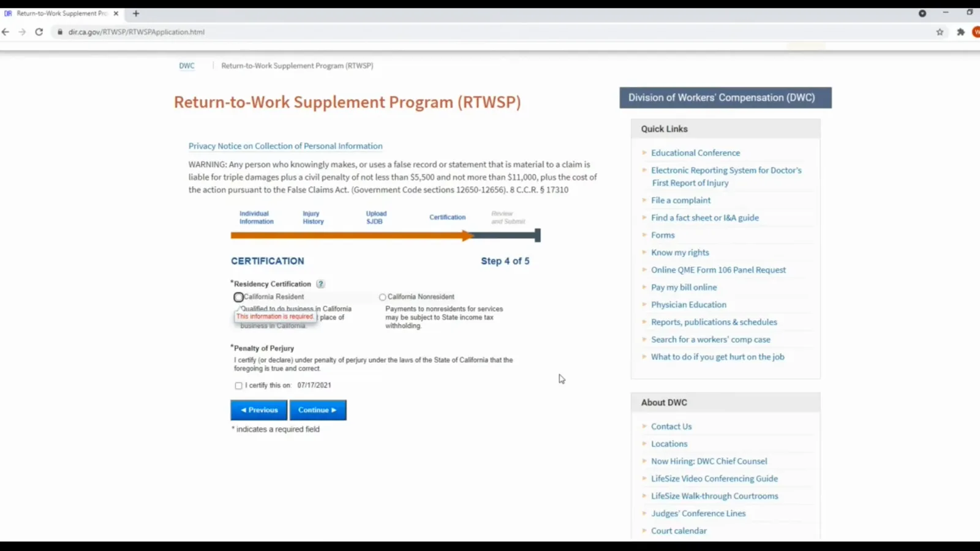Open the Forms quick link
The height and width of the screenshot is (551, 980).
pyautogui.click(x=663, y=235)
